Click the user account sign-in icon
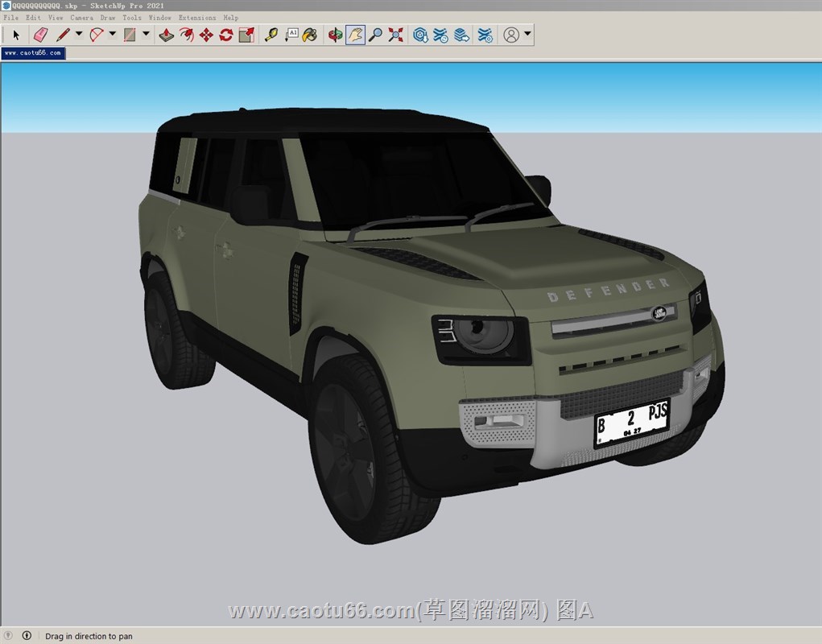The height and width of the screenshot is (644, 822). click(x=511, y=35)
